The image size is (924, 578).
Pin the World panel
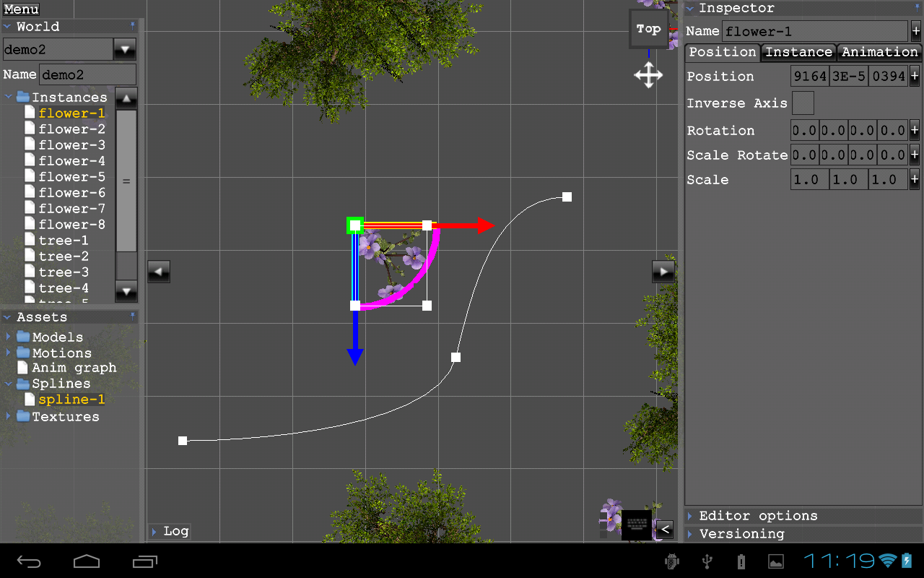132,25
